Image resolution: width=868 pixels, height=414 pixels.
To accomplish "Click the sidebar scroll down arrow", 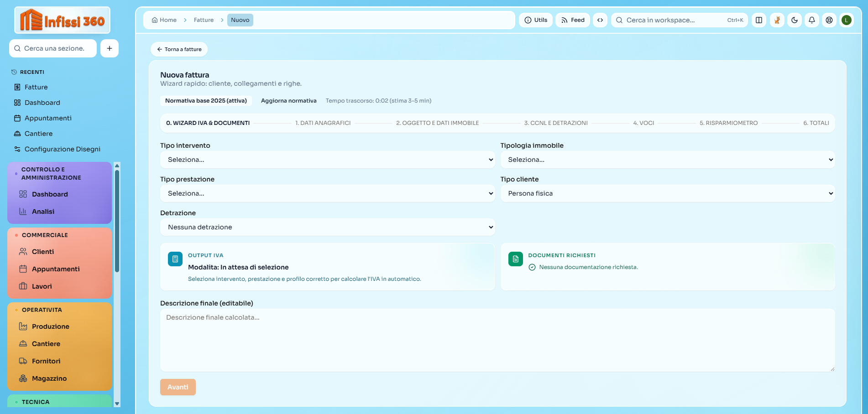I will (117, 404).
